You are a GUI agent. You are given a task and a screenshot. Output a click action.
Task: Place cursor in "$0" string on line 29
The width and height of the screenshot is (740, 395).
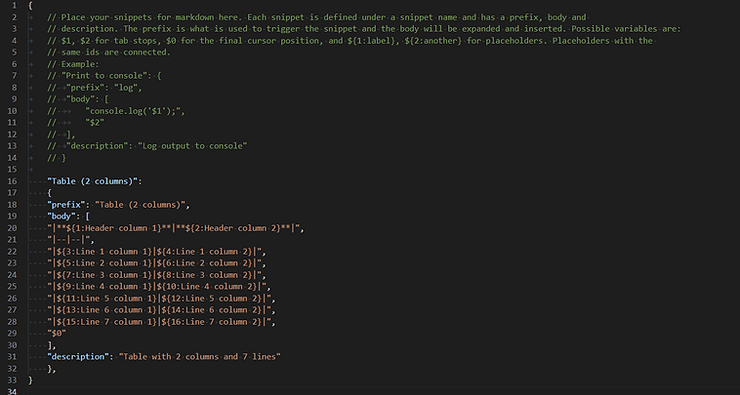coord(57,333)
